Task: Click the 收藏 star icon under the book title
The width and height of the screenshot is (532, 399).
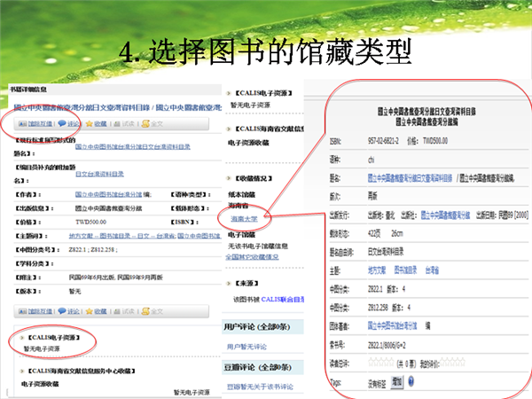Action: pos(90,124)
